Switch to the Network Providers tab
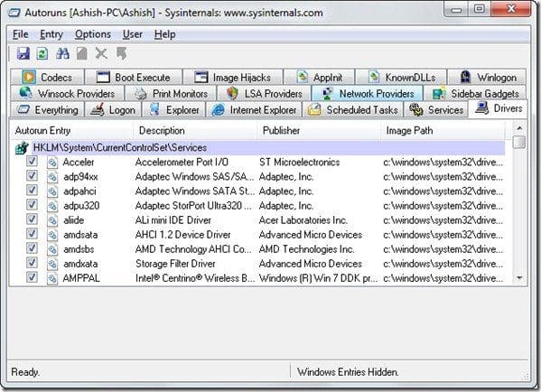Image resolution: width=541 pixels, height=392 pixels. click(368, 93)
